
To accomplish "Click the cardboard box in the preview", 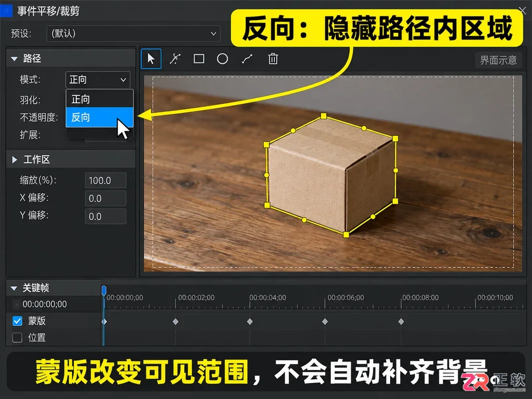I will pyautogui.click(x=332, y=176).
